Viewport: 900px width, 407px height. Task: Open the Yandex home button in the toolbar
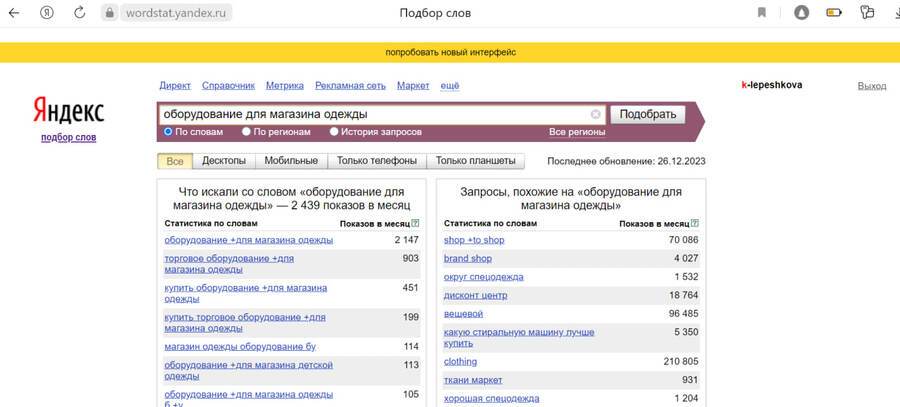(x=46, y=13)
